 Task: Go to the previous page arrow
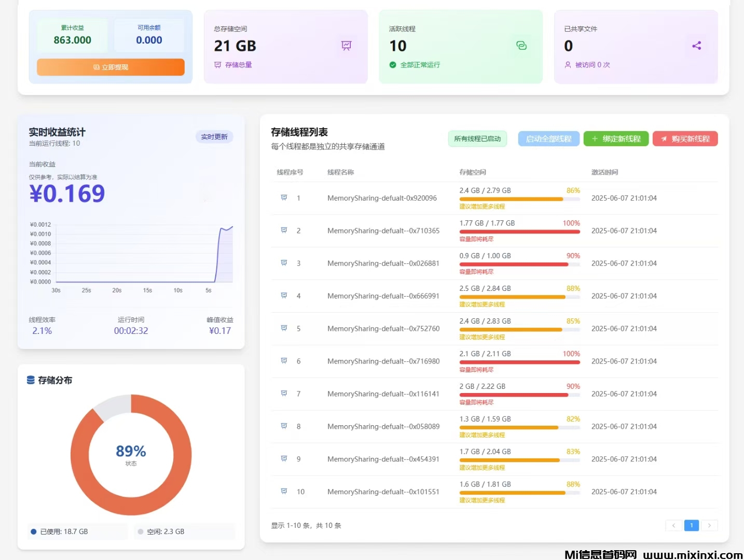pos(673,525)
